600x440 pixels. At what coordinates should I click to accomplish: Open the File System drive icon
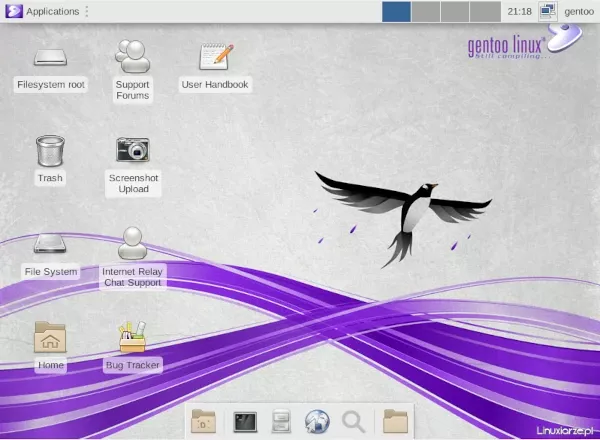(x=50, y=243)
